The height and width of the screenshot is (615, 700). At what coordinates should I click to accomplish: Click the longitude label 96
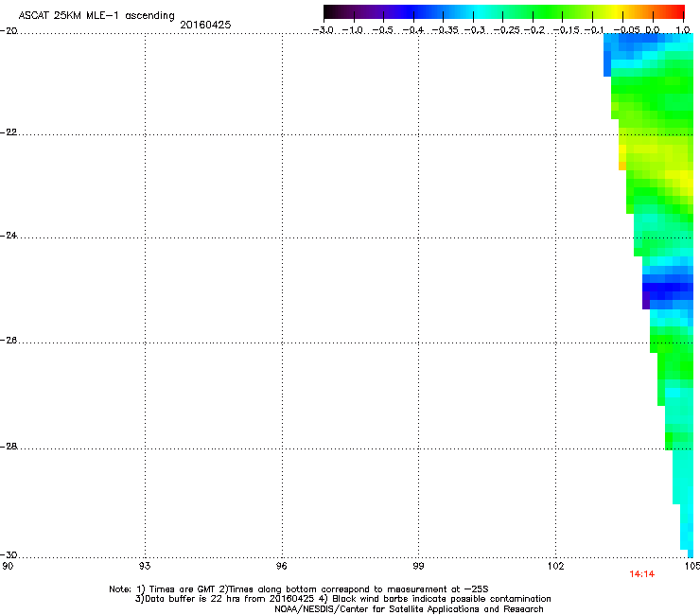pyautogui.click(x=281, y=566)
